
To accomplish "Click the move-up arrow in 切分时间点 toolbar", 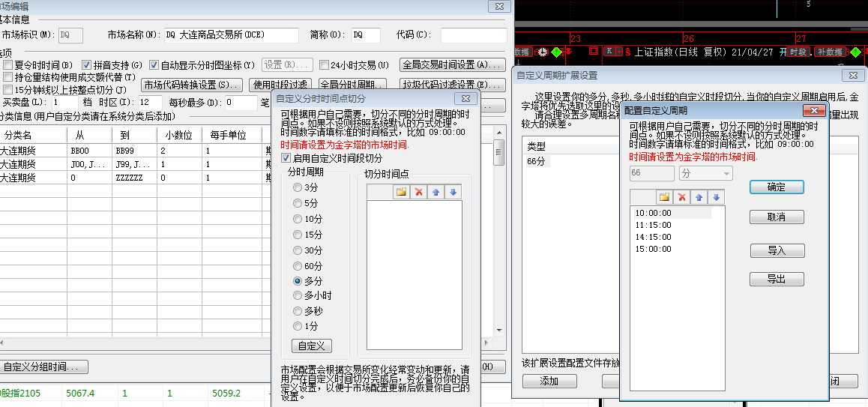I will click(435, 192).
